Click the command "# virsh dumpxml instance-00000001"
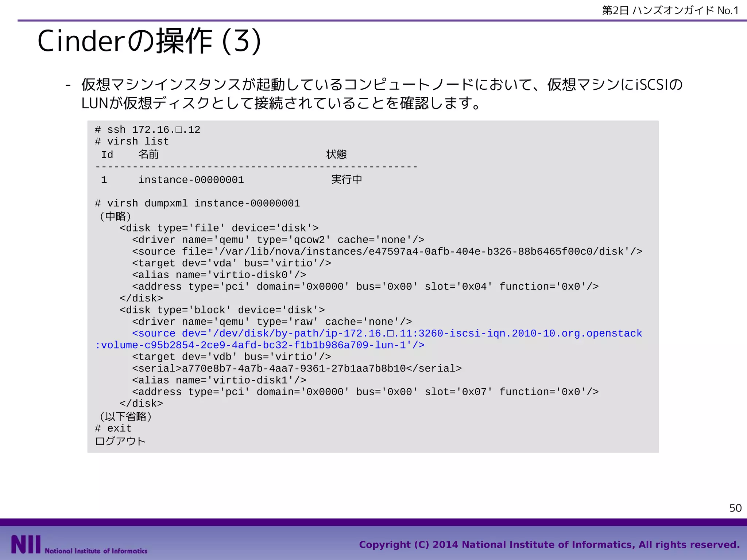Screen dimensions: 747x560 [197, 203]
